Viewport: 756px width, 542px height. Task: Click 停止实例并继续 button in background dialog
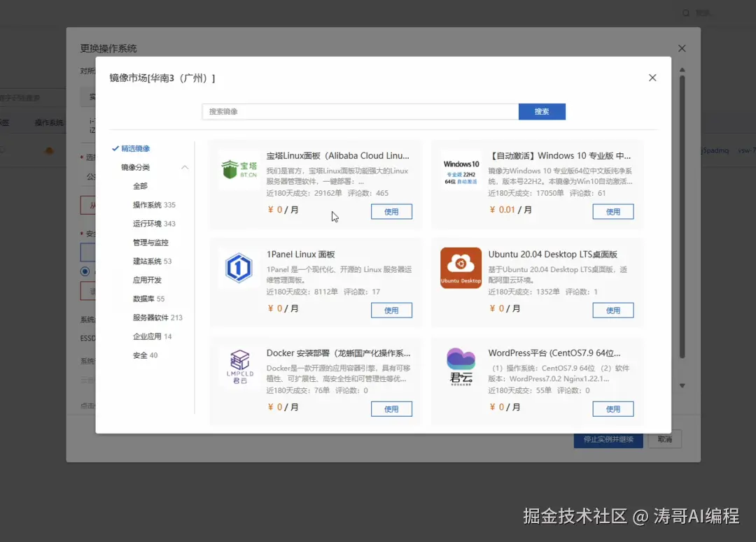(x=608, y=439)
